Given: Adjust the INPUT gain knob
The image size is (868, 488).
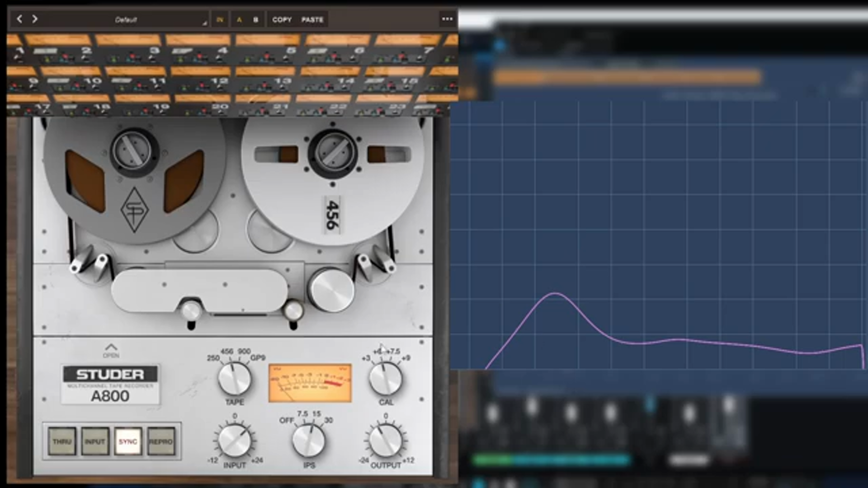Looking at the screenshot, I should (x=235, y=441).
